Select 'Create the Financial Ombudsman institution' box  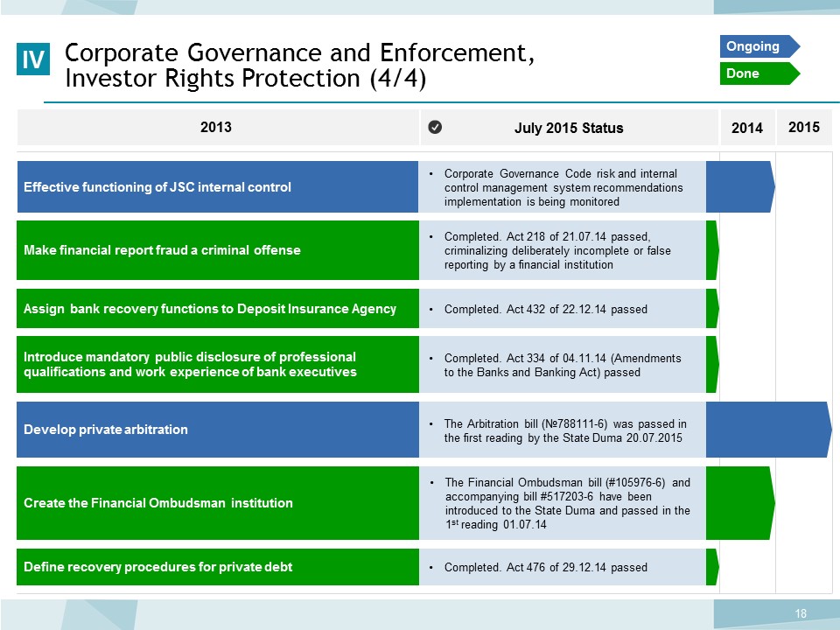pyautogui.click(x=218, y=503)
